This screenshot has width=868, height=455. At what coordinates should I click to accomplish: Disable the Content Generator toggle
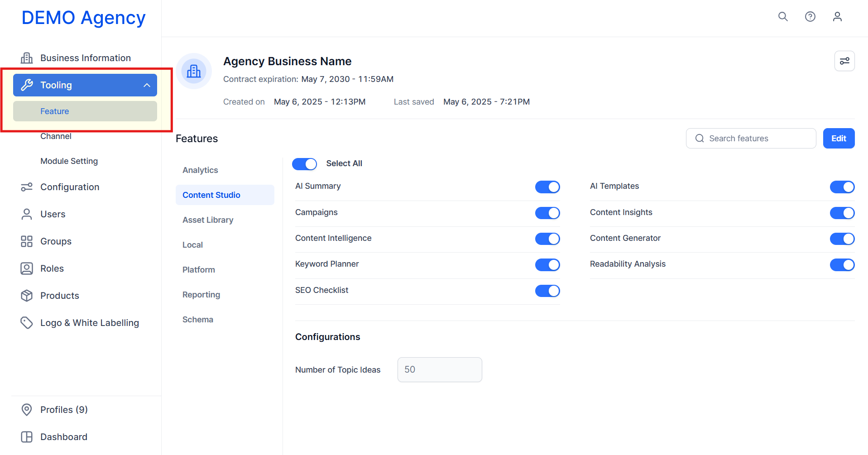(x=842, y=239)
